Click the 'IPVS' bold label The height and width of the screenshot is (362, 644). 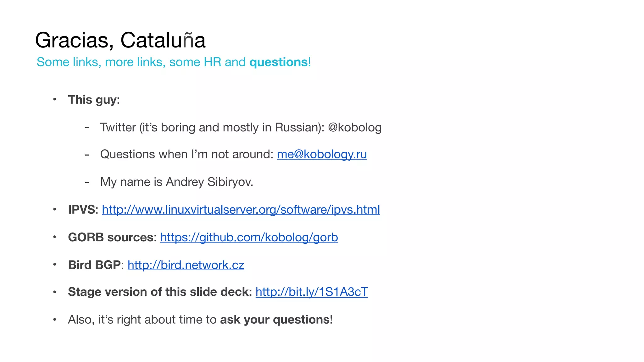[81, 210]
